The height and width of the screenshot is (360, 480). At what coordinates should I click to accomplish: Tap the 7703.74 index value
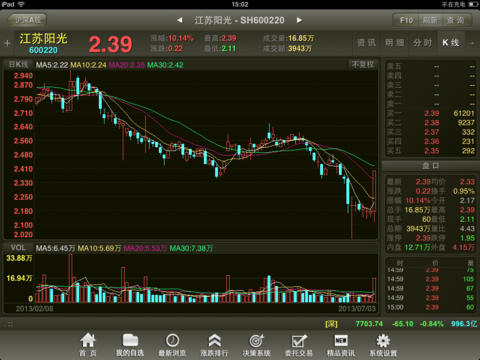pos(369,324)
